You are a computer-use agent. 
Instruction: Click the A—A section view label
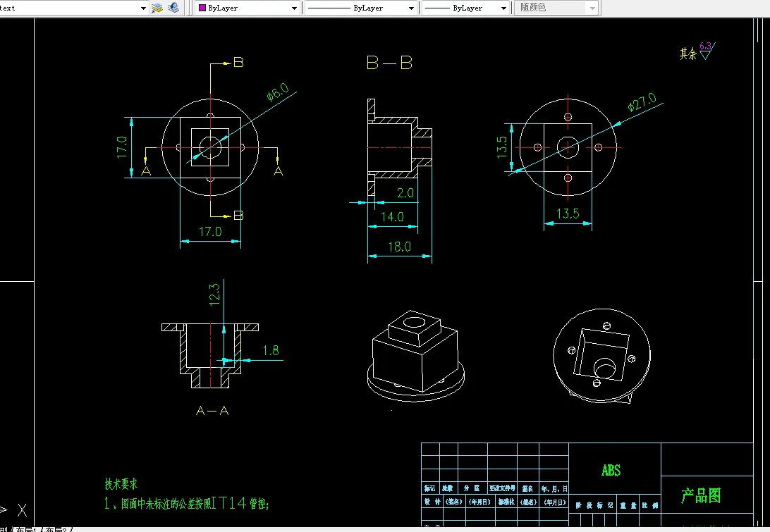(x=212, y=411)
